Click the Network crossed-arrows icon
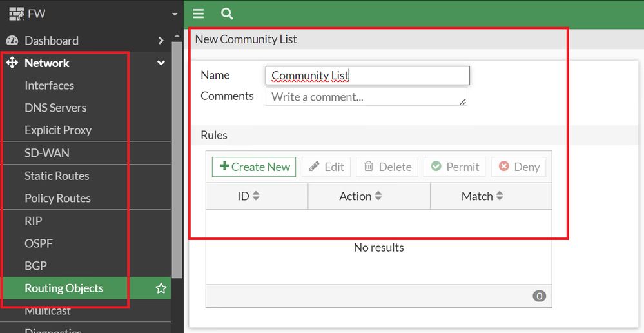644x333 pixels. click(x=12, y=63)
